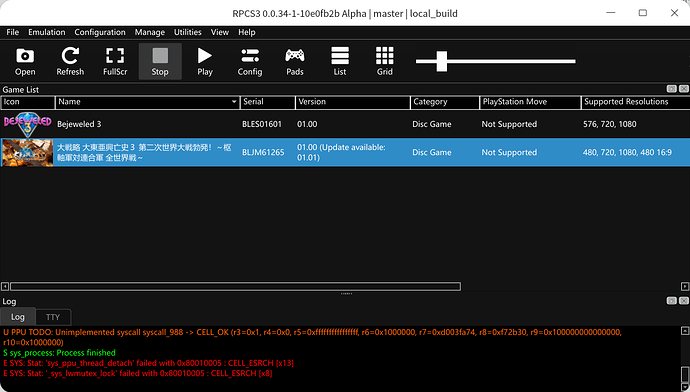Screen dimensions: 690x392
Task: Close the Log dock panel
Action: (683, 300)
